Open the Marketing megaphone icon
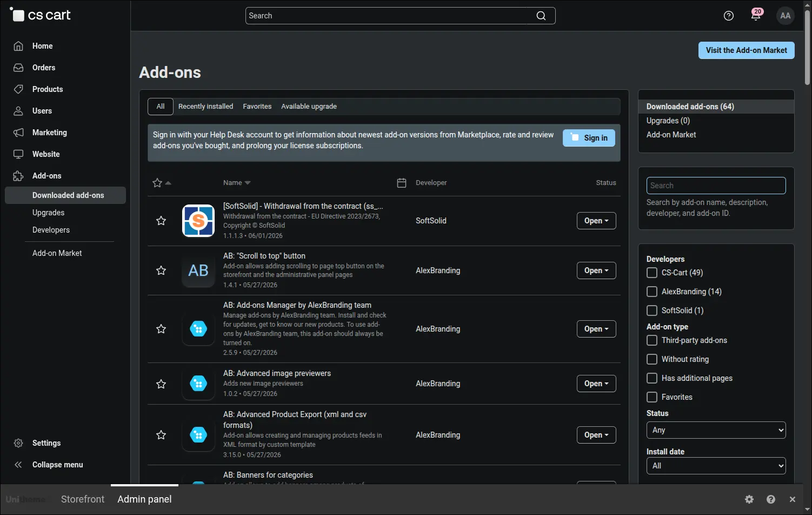 click(x=18, y=133)
